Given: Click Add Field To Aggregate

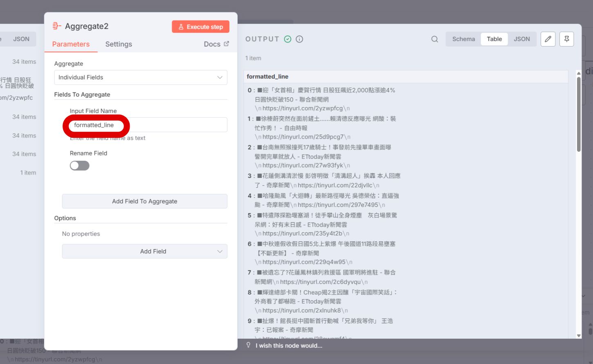Looking at the screenshot, I should coord(144,201).
